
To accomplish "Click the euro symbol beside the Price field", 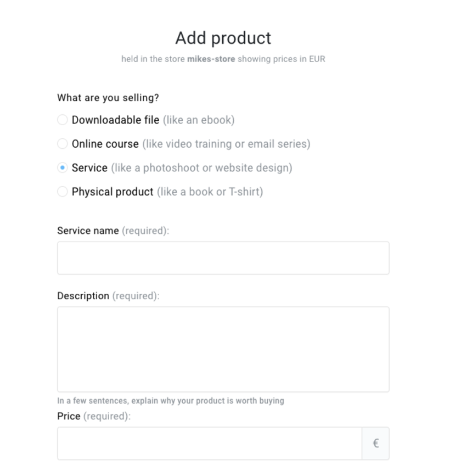I will point(375,443).
